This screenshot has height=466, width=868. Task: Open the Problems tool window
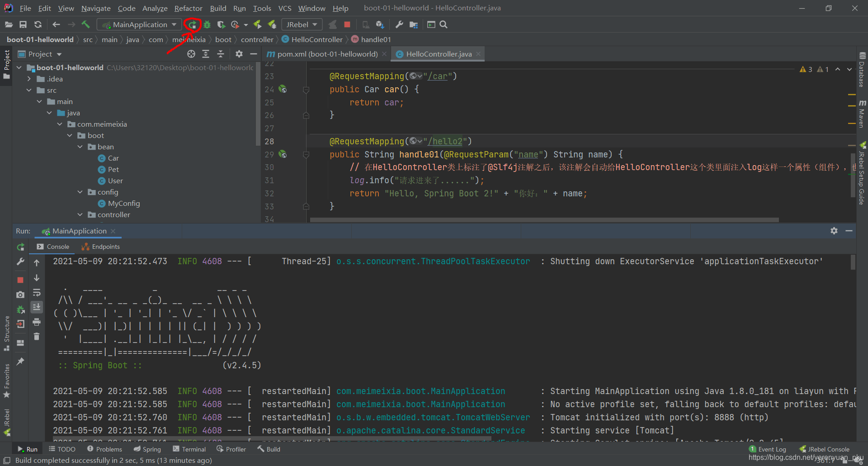point(104,449)
